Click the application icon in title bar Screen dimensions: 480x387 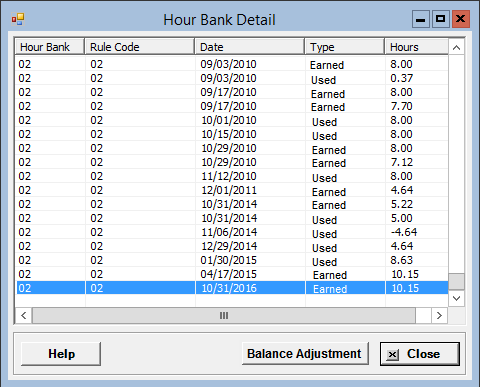click(18, 19)
